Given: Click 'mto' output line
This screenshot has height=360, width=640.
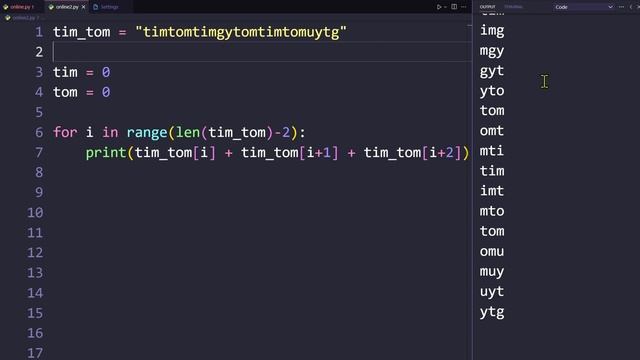Looking at the screenshot, I should (x=492, y=211).
